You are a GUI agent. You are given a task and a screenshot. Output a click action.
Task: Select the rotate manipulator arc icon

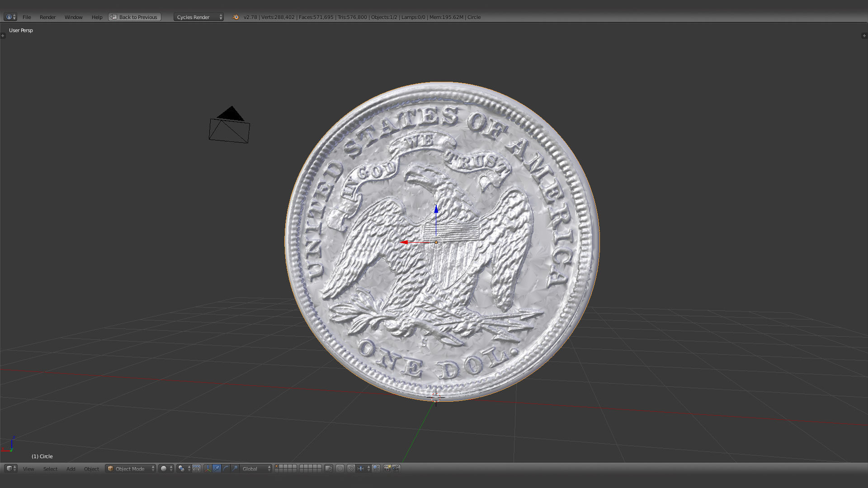(x=226, y=469)
